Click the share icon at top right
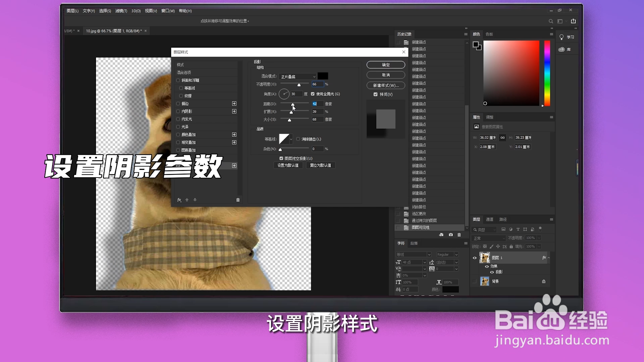 [574, 21]
